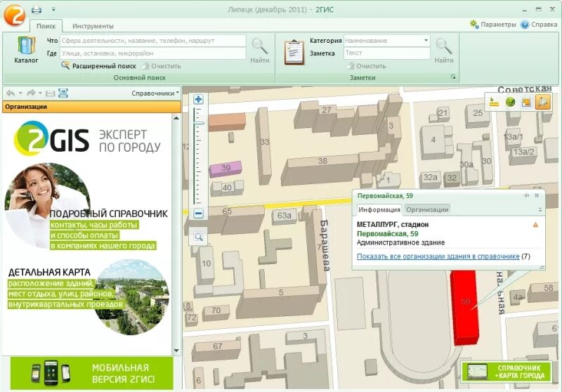Click the МОБИЛЬНАЯ ВЕРСИЯ 2ГИС banner
Image resolution: width=562 pixels, height=392 pixels.
point(92,373)
